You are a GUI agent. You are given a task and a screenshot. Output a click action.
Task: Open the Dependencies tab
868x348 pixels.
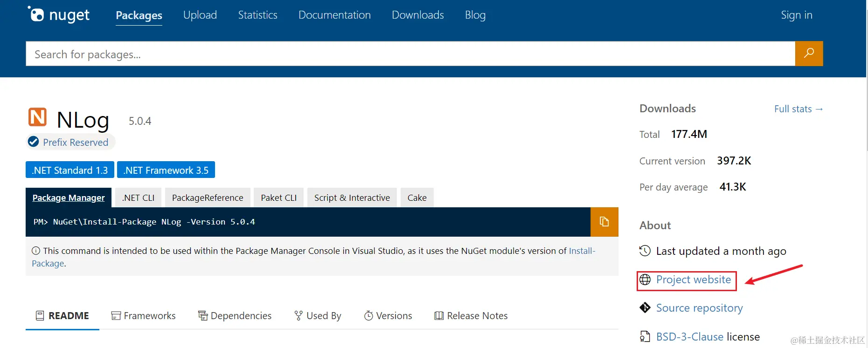click(235, 316)
